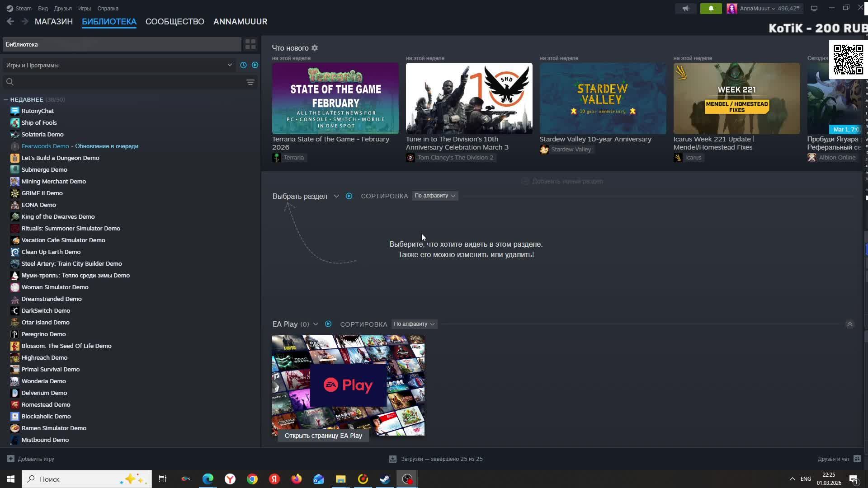
Task: Collapse the НЕДАВНЕЕ category
Action: pyautogui.click(x=6, y=99)
